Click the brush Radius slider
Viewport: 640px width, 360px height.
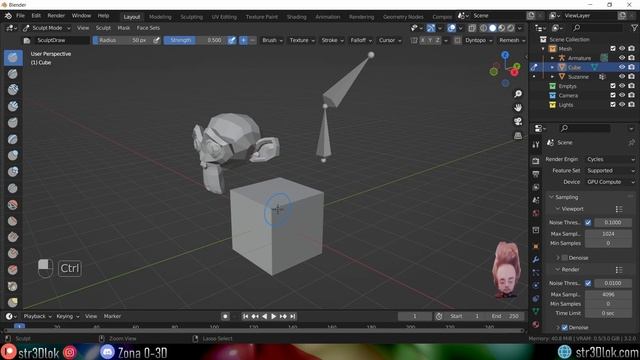coord(122,40)
